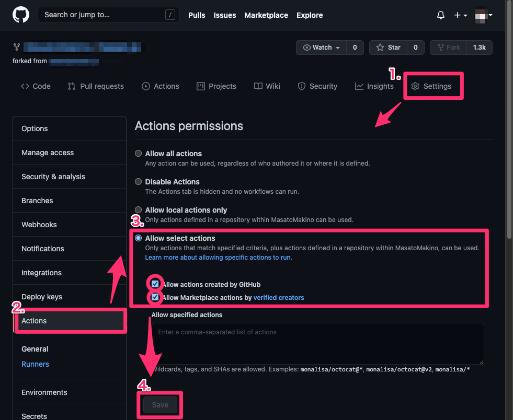Open Explore in top navigation
Image resolution: width=513 pixels, height=420 pixels.
point(310,15)
